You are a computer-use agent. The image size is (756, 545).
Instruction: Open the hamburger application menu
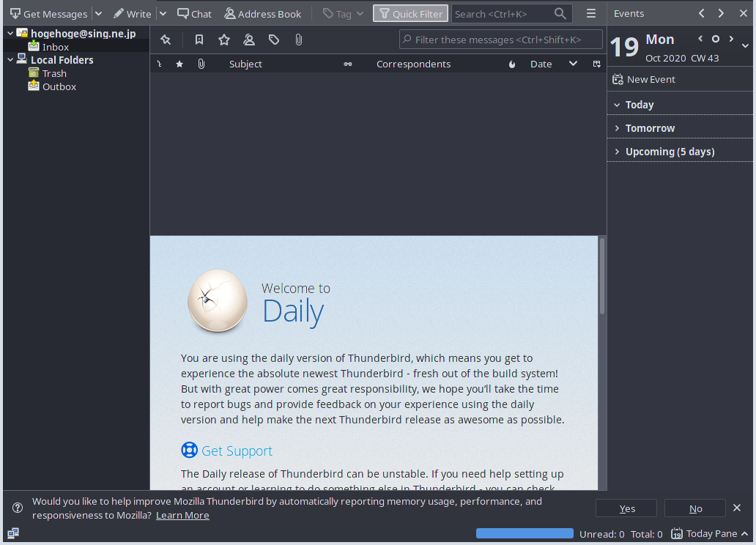(x=591, y=14)
